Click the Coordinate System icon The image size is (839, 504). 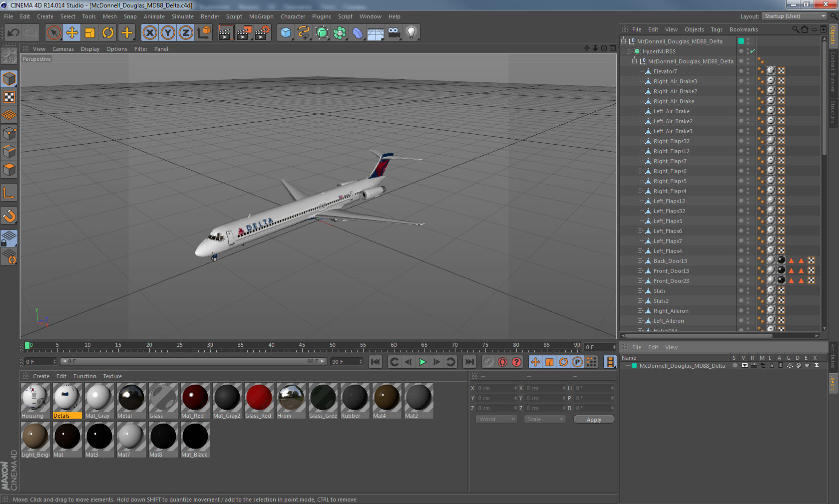coord(204,33)
